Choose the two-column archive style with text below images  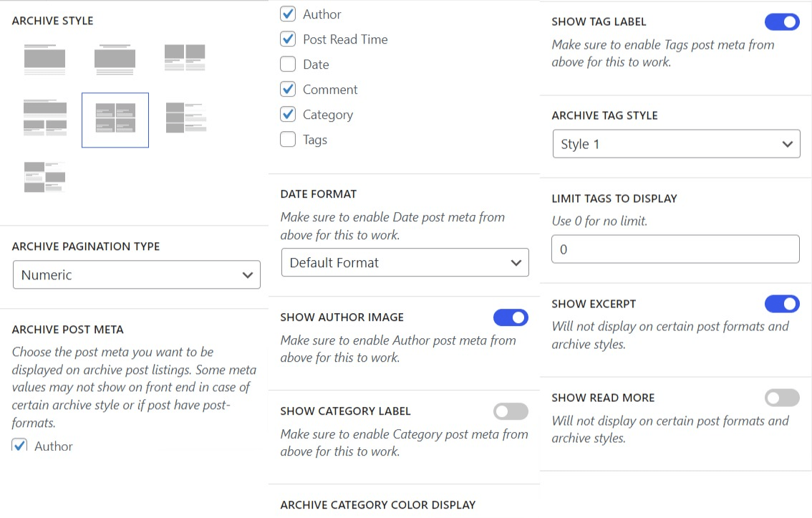coord(185,57)
